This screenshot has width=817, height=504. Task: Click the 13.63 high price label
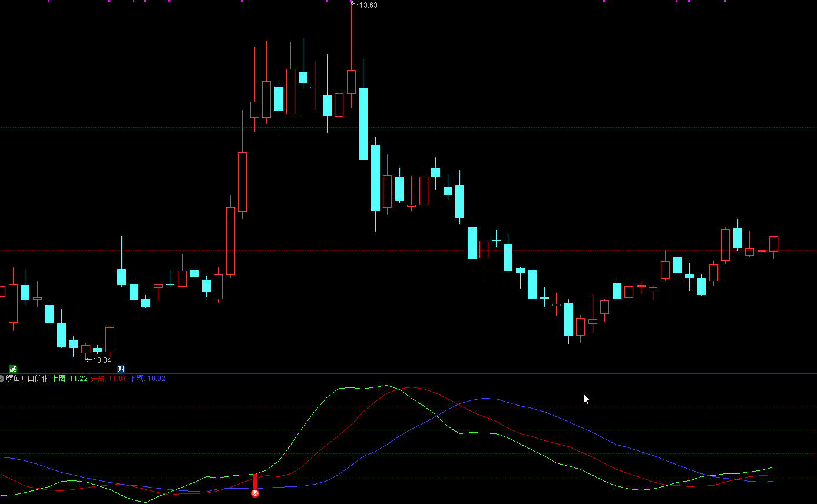pos(368,5)
